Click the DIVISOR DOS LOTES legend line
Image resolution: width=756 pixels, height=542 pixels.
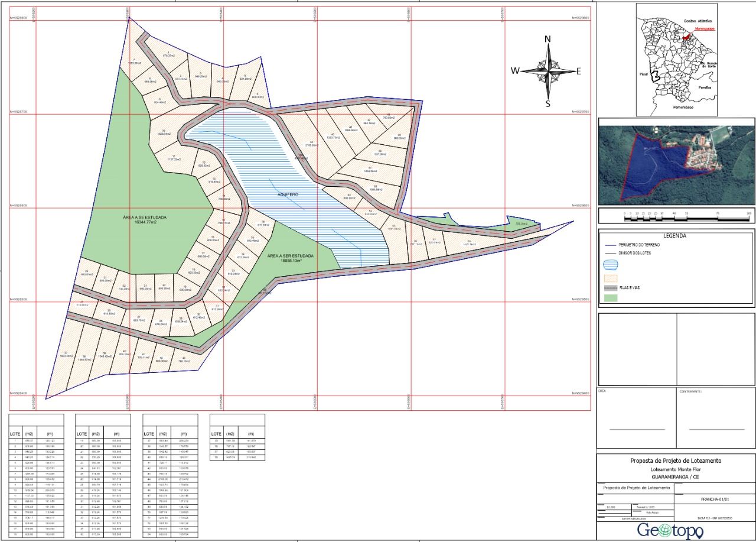point(611,252)
